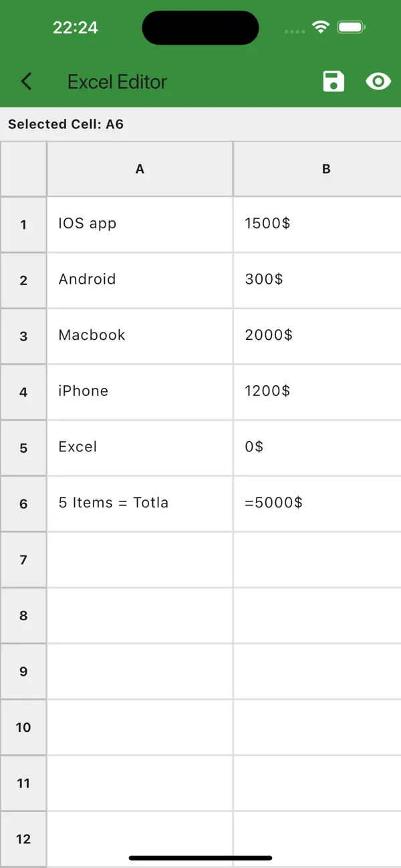Select the cell containing 'IOS app'
This screenshot has height=868, width=401.
pos(140,224)
